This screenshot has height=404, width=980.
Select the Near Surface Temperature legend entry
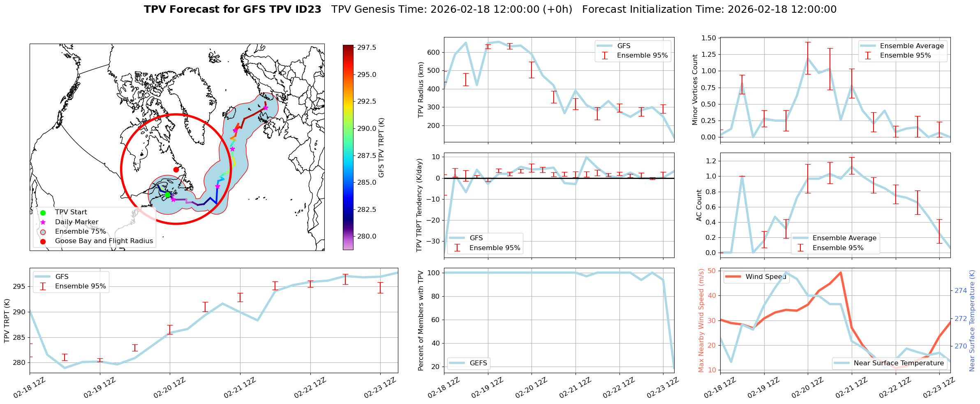898,363
